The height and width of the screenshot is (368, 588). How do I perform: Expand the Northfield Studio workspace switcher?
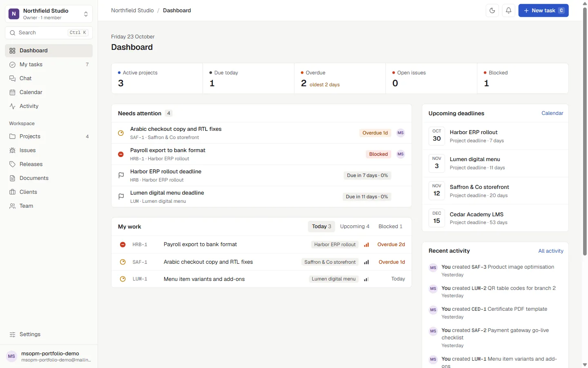pyautogui.click(x=49, y=14)
